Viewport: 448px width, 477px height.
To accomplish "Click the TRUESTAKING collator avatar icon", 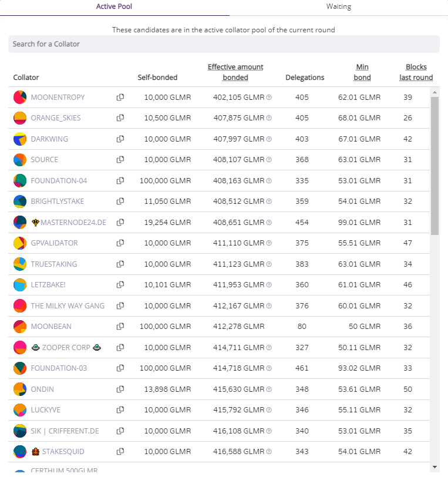I will tap(20, 264).
